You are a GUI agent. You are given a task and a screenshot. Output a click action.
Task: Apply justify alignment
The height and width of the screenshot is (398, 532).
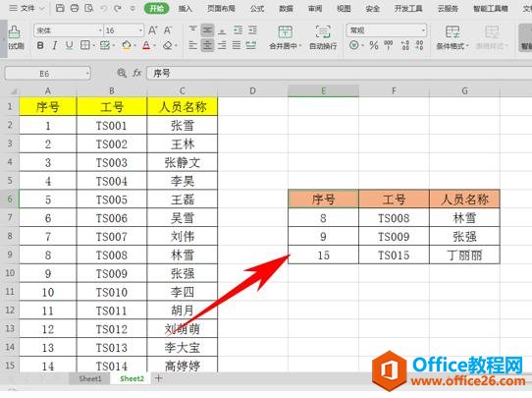click(x=237, y=45)
